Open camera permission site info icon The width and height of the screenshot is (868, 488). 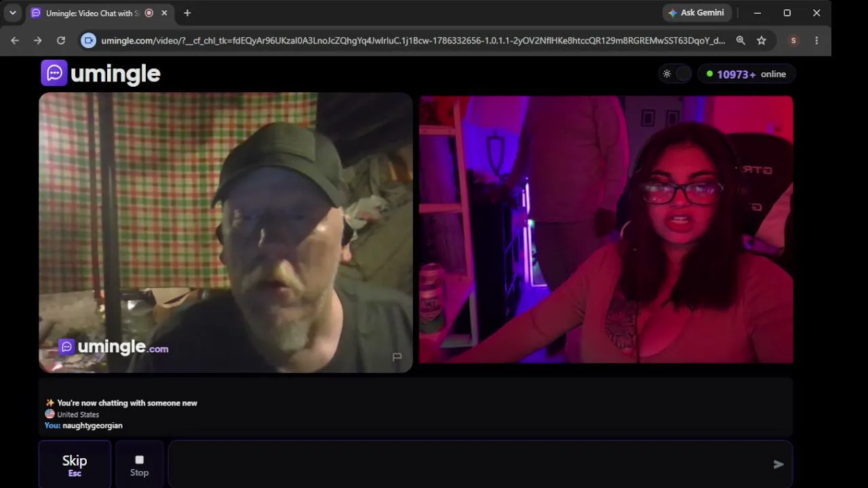point(88,41)
